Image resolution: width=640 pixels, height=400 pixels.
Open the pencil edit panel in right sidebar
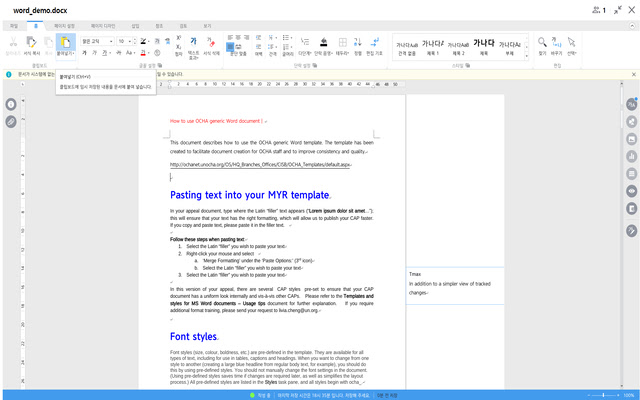coord(632,230)
